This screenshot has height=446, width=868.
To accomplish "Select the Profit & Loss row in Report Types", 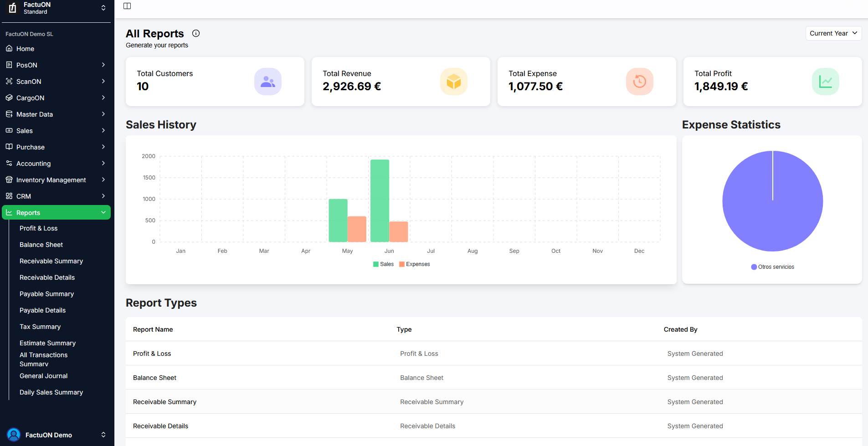I will pyautogui.click(x=493, y=353).
